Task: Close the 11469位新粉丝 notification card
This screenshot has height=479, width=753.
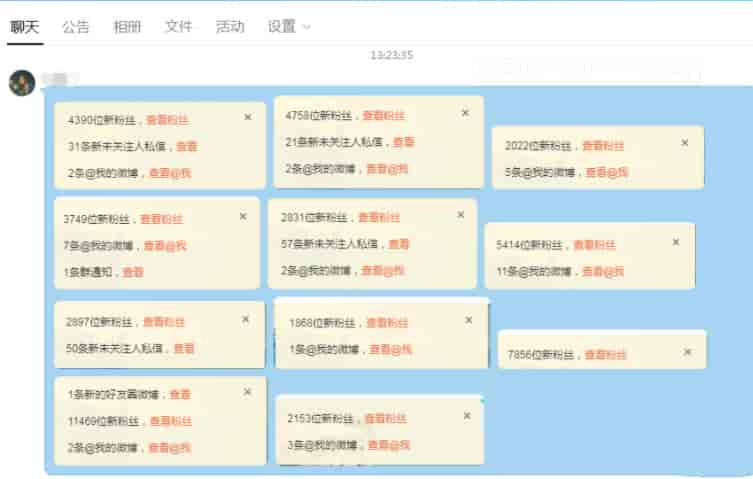Action: 247,392
